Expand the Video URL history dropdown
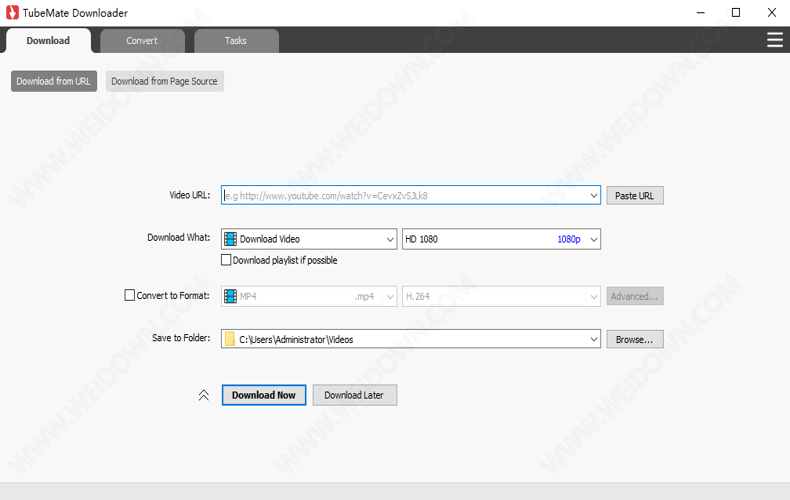 [x=594, y=196]
